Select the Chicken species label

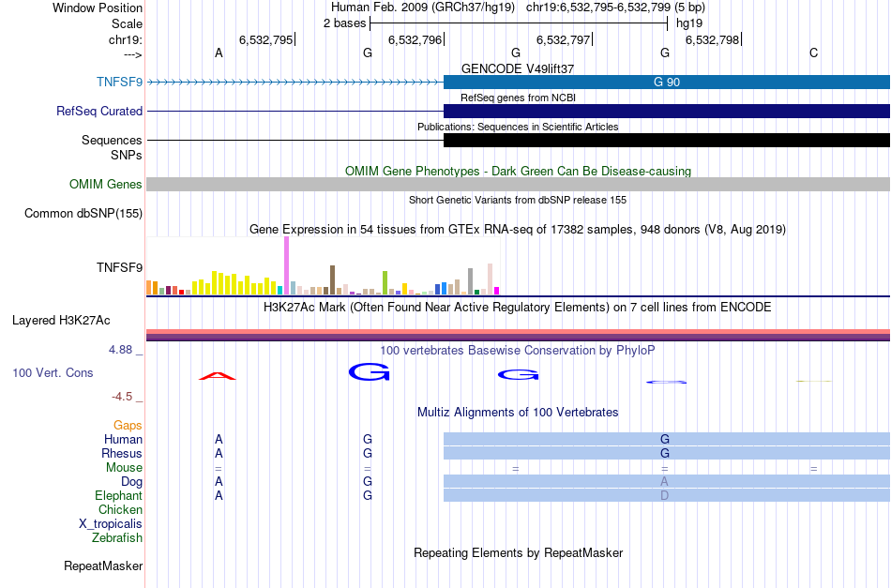120,509
